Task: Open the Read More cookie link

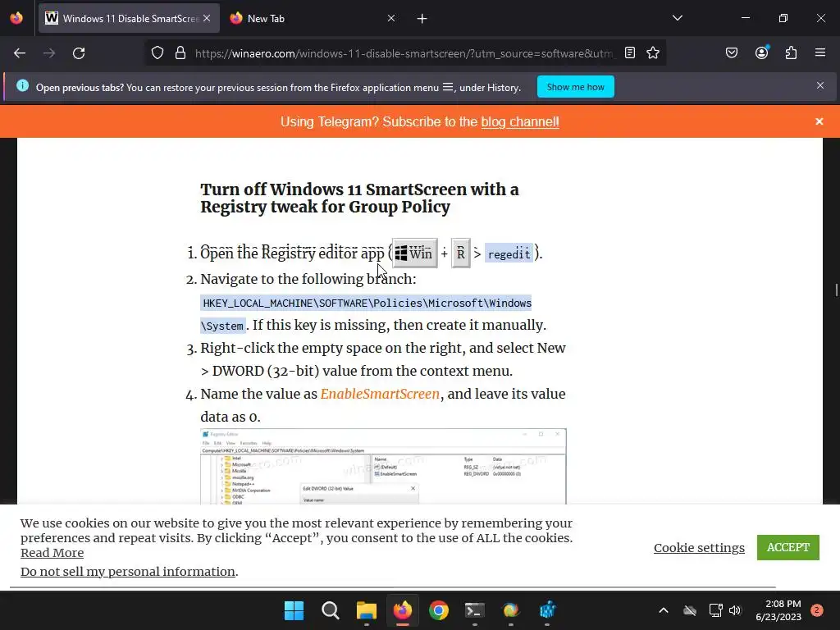Action: click(x=52, y=553)
